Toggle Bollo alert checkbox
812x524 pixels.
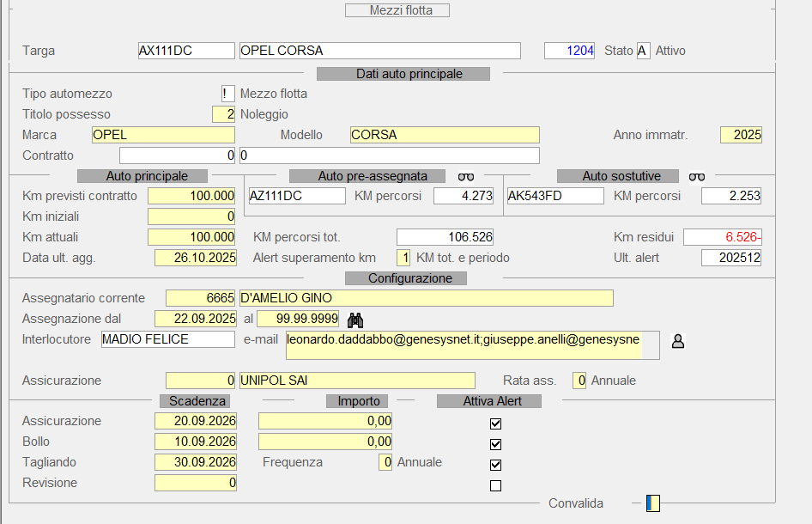[x=495, y=444]
